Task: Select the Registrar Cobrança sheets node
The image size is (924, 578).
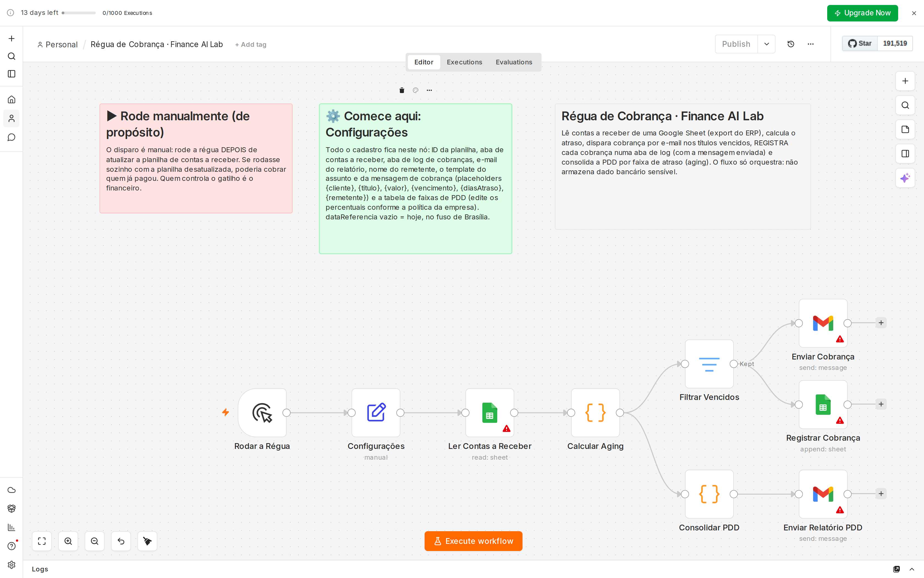Action: tap(823, 404)
